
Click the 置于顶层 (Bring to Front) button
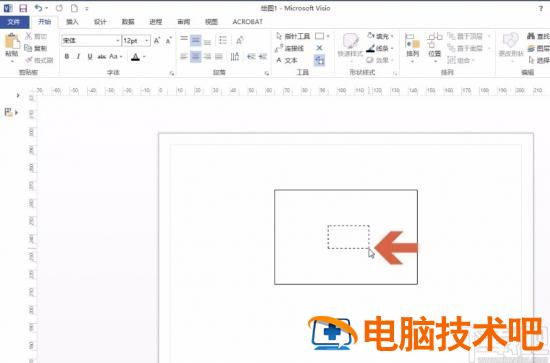(x=465, y=36)
